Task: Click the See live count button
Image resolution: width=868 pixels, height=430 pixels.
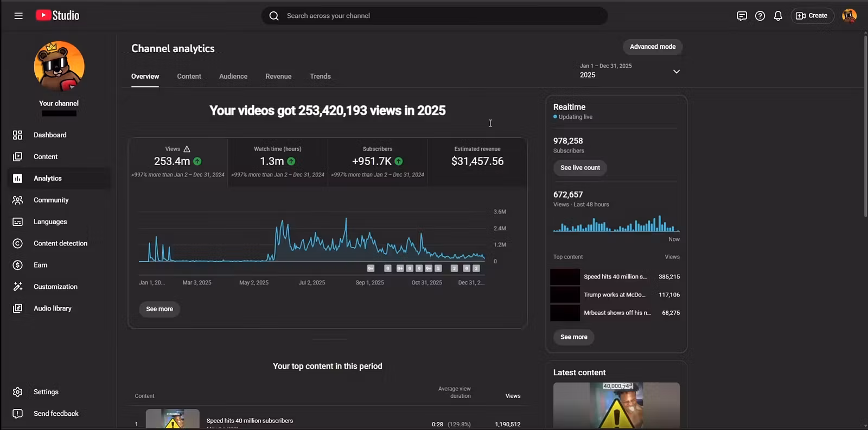Action: click(580, 168)
